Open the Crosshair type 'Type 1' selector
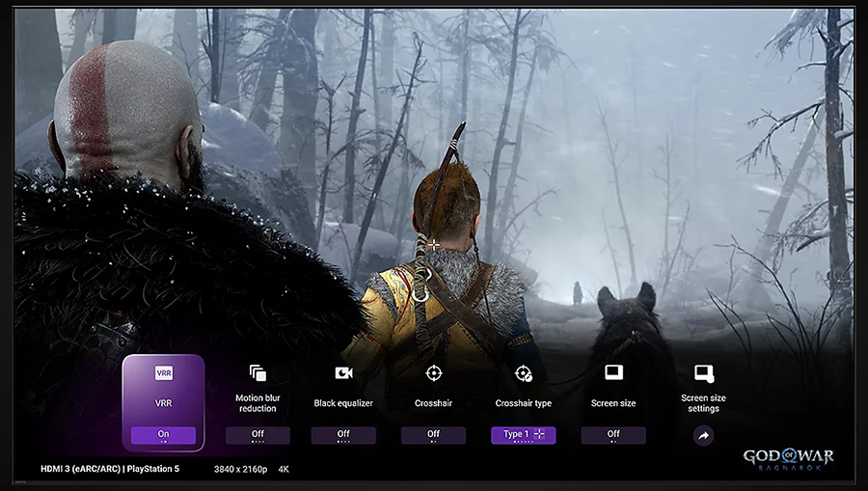 [x=524, y=435]
